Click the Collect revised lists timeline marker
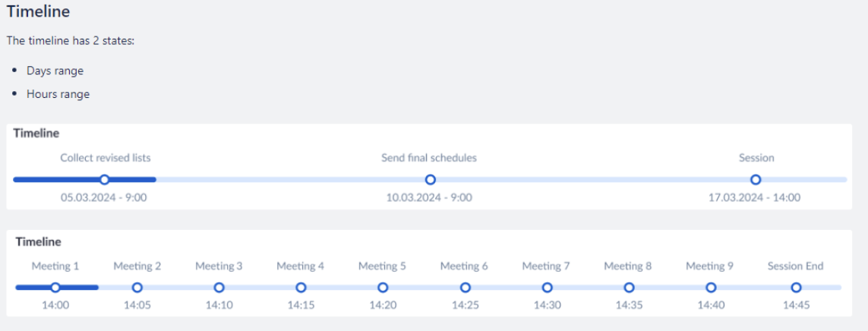The height and width of the screenshot is (331, 868). coord(105,180)
